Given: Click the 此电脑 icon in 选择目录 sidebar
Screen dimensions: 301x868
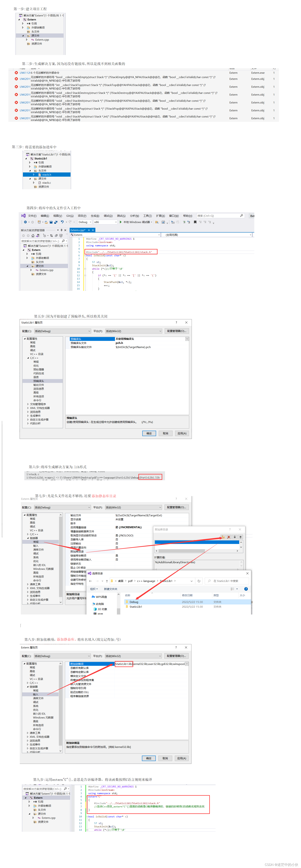Looking at the screenshot, I should (93, 604).
